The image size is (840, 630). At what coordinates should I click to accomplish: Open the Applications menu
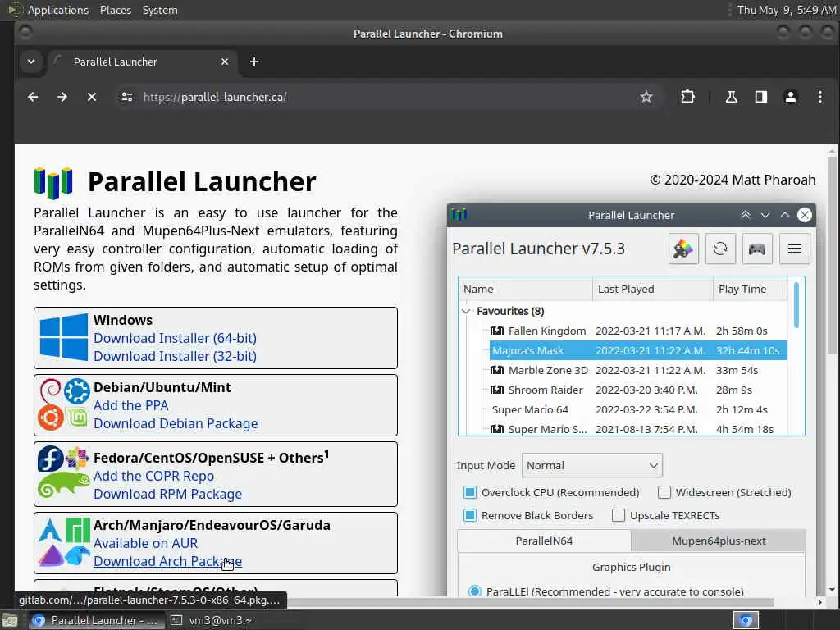(58, 10)
